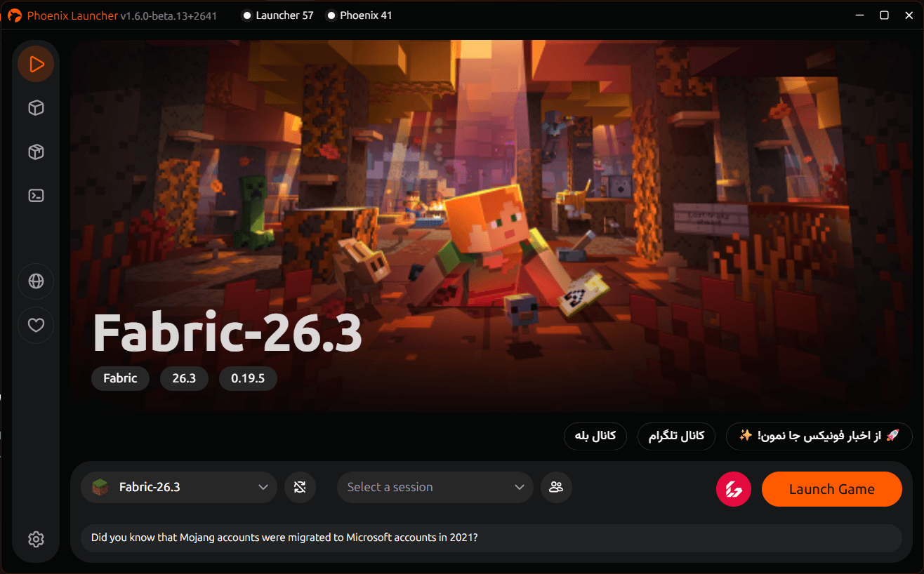Image resolution: width=924 pixels, height=574 pixels.
Task: Click the large Fabric-26.3 title
Action: click(227, 334)
